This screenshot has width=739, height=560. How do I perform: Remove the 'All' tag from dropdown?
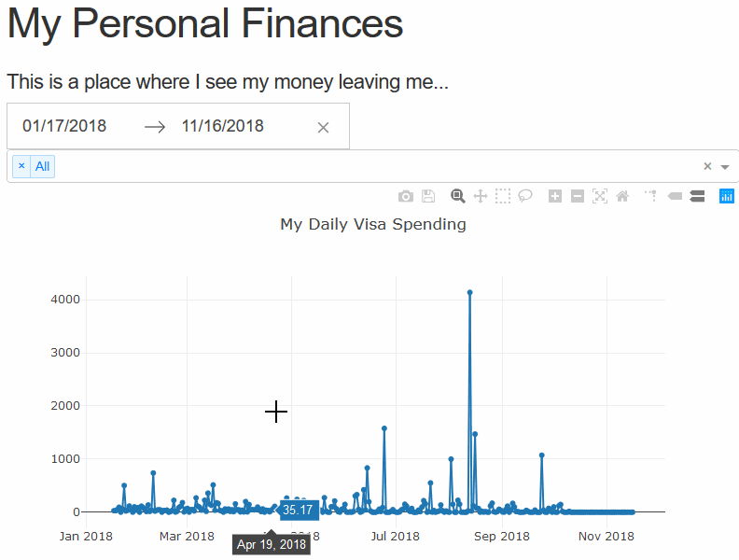pos(21,166)
